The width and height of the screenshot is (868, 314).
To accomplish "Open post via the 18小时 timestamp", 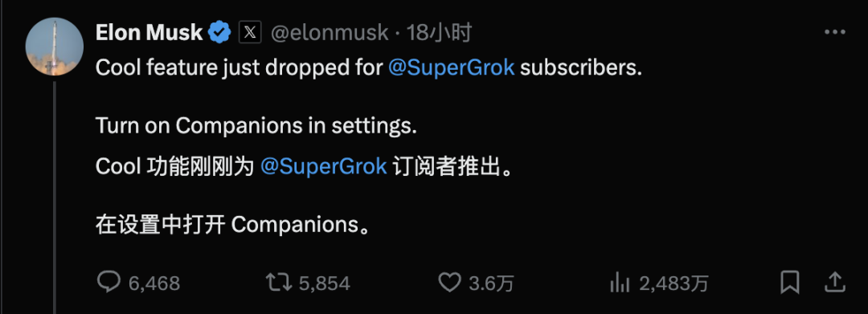I will pyautogui.click(x=439, y=33).
